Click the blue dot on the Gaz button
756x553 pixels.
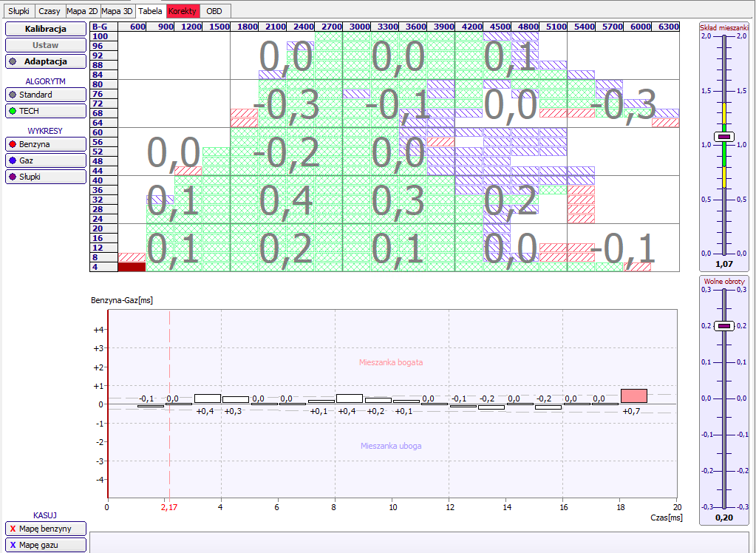[12, 160]
